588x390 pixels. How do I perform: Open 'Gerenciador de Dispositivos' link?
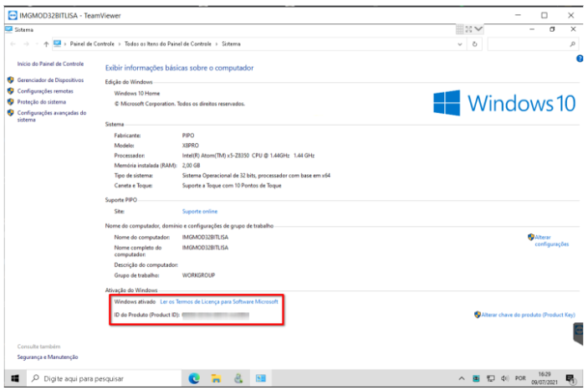[50, 80]
